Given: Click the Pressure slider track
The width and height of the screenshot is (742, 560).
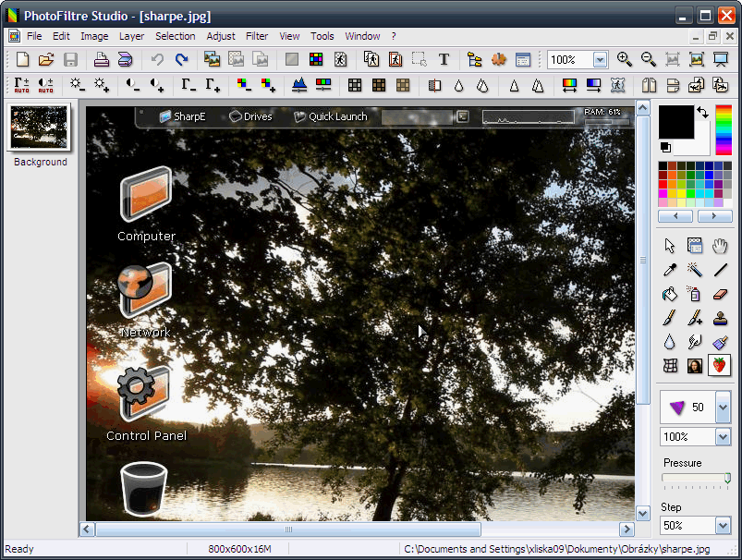Looking at the screenshot, I should pyautogui.click(x=695, y=478).
